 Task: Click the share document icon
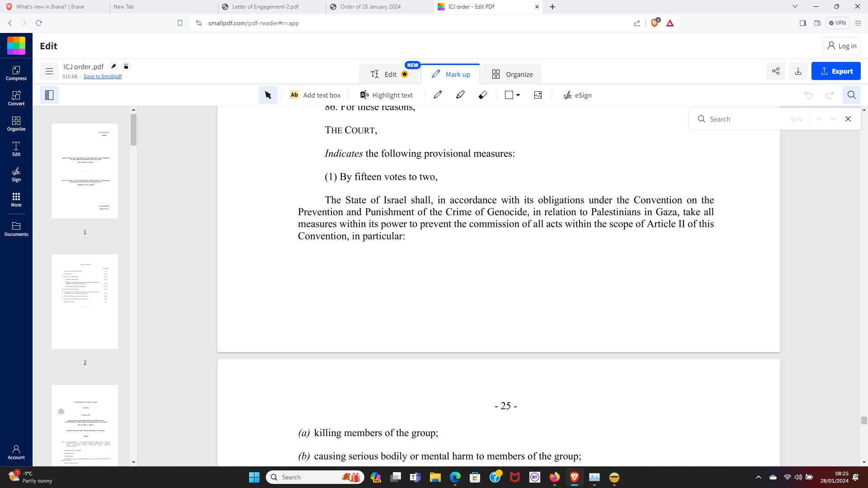point(776,71)
